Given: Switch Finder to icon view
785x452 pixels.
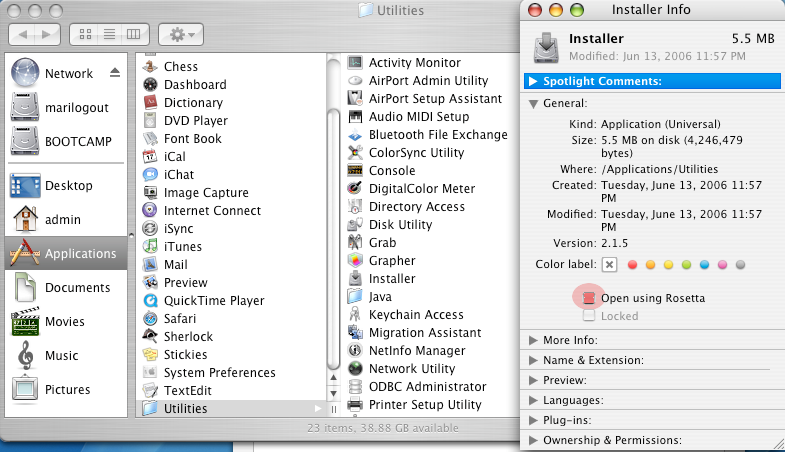Looking at the screenshot, I should pyautogui.click(x=85, y=34).
